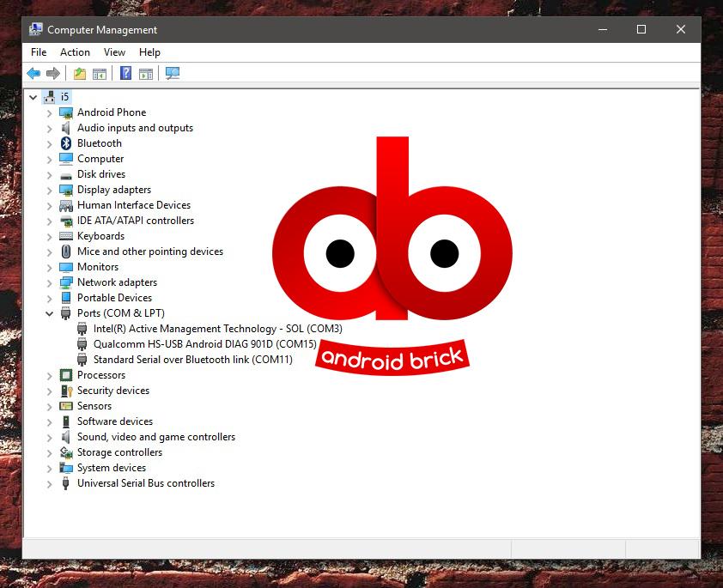Collapse the i5 root computer node

coord(33,97)
